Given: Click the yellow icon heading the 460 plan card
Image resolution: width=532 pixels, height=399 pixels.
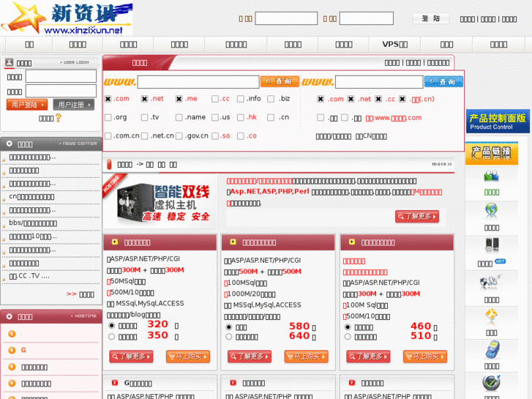Looking at the screenshot, I should point(351,242).
